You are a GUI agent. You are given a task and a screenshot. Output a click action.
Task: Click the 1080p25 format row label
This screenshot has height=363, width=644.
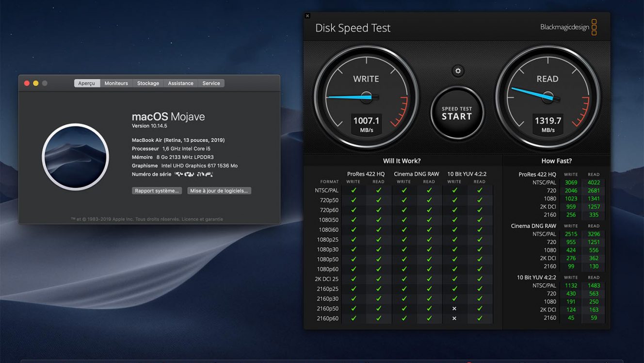tap(328, 240)
